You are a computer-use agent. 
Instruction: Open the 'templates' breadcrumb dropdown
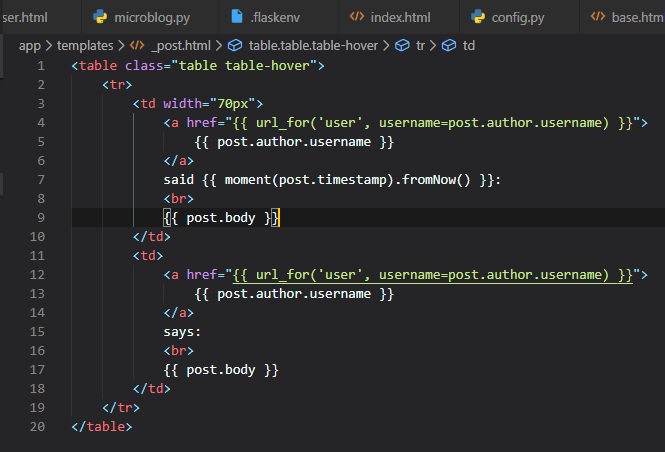coord(84,45)
